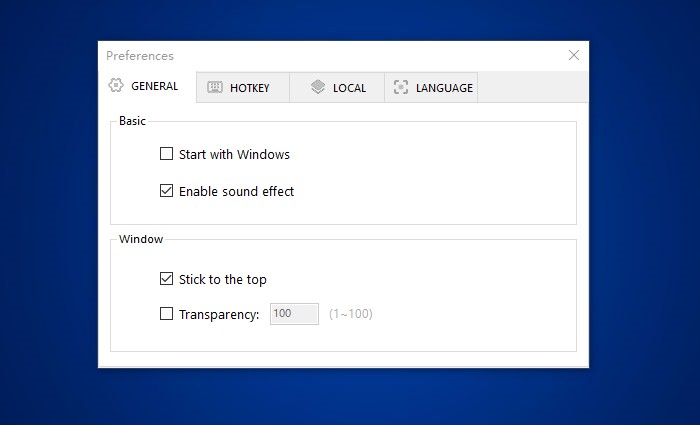The image size is (700, 425).
Task: Click the layers icon on the LOCAL tab
Action: (x=318, y=87)
